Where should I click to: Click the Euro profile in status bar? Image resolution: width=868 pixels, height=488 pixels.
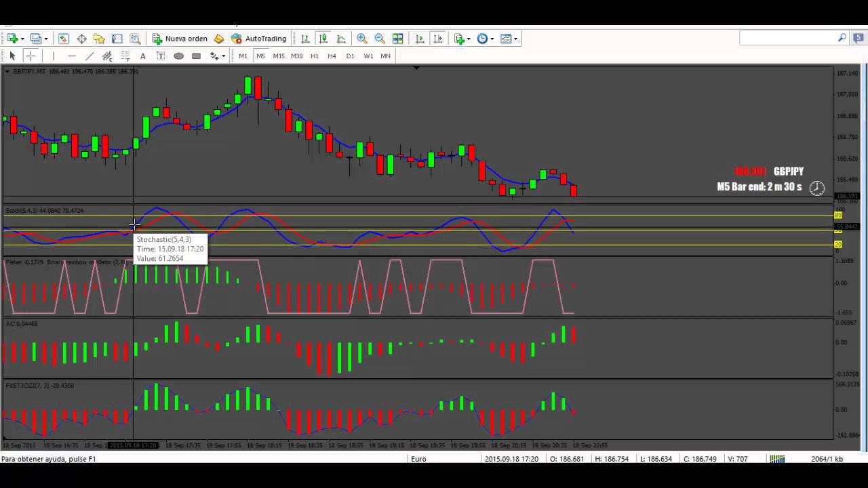[418, 459]
